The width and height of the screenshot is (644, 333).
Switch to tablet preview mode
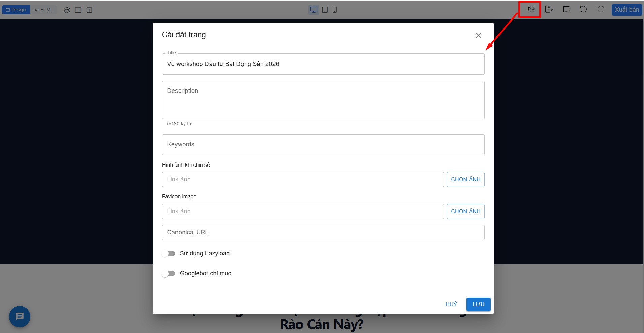click(325, 10)
